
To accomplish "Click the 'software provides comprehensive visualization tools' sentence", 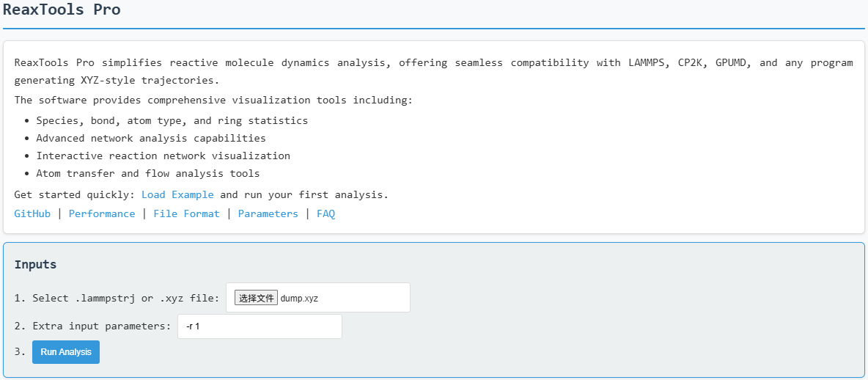I will click(x=213, y=100).
